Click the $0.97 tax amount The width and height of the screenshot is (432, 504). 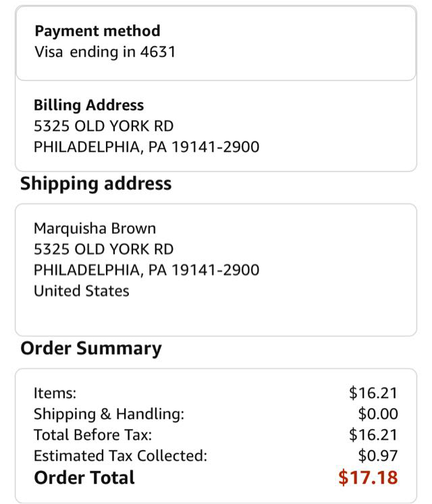(378, 456)
